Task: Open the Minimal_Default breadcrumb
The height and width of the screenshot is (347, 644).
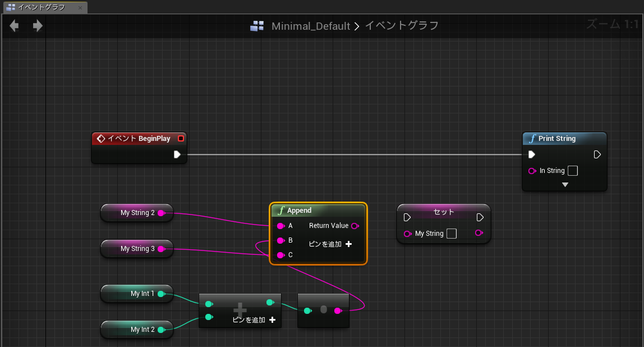Action: 311,26
